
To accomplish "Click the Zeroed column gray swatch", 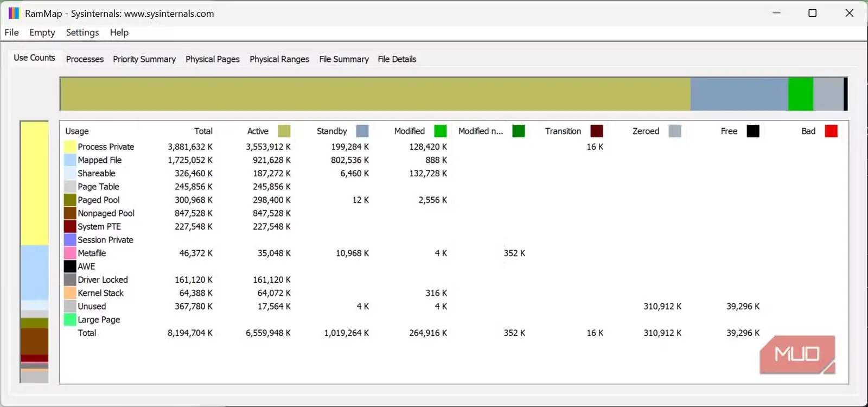I will (x=675, y=131).
